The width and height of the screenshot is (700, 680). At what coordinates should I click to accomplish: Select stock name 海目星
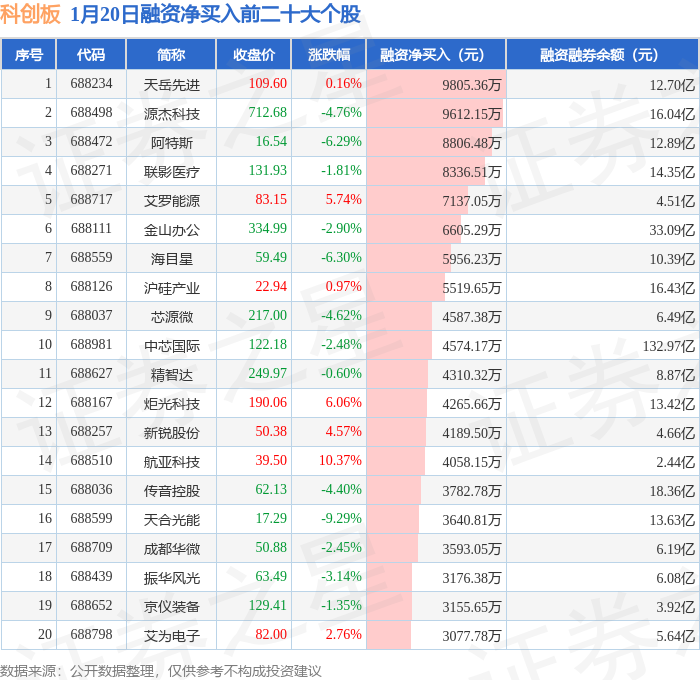(x=171, y=259)
